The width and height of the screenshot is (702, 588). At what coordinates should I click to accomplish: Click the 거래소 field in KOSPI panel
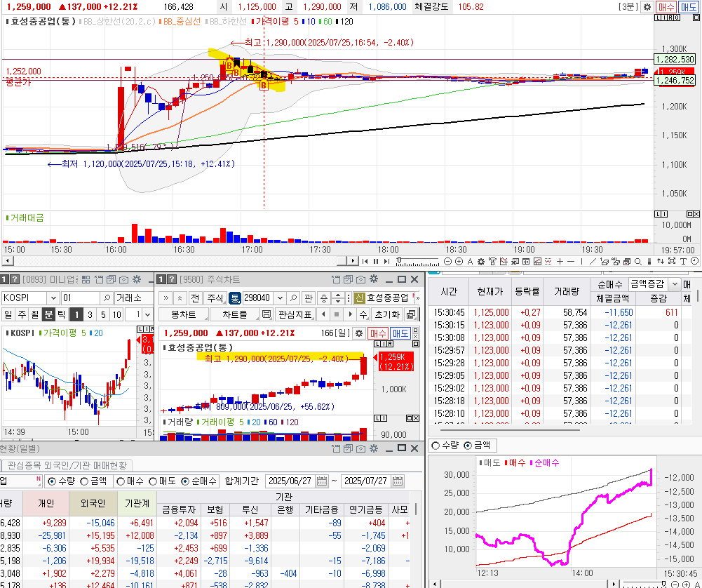(x=133, y=298)
